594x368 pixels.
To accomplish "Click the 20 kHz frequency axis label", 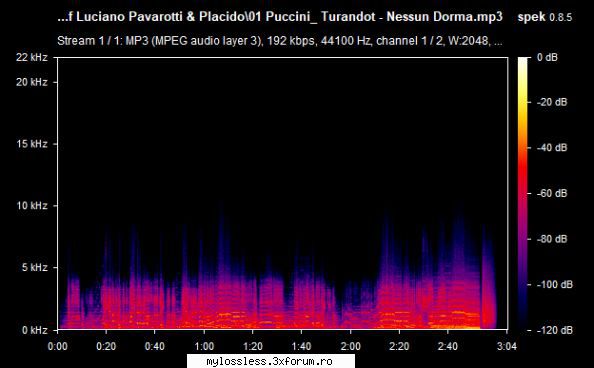I will click(x=32, y=82).
